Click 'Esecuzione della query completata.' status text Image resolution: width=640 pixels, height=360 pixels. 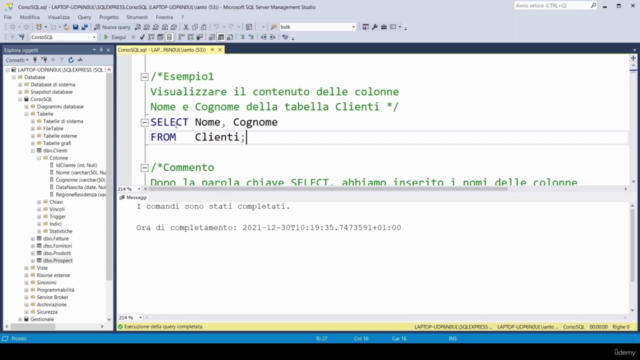point(164,327)
